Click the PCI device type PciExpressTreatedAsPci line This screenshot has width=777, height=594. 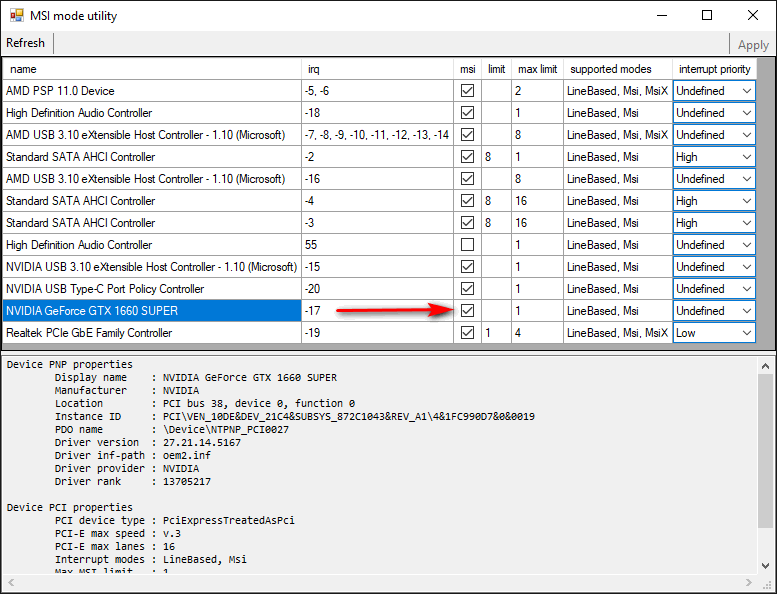(x=174, y=520)
